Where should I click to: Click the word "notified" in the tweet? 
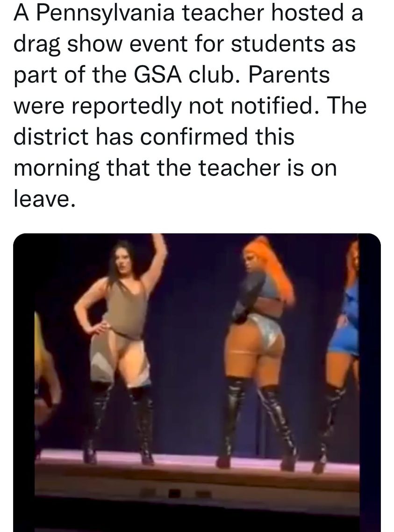pyautogui.click(x=272, y=106)
